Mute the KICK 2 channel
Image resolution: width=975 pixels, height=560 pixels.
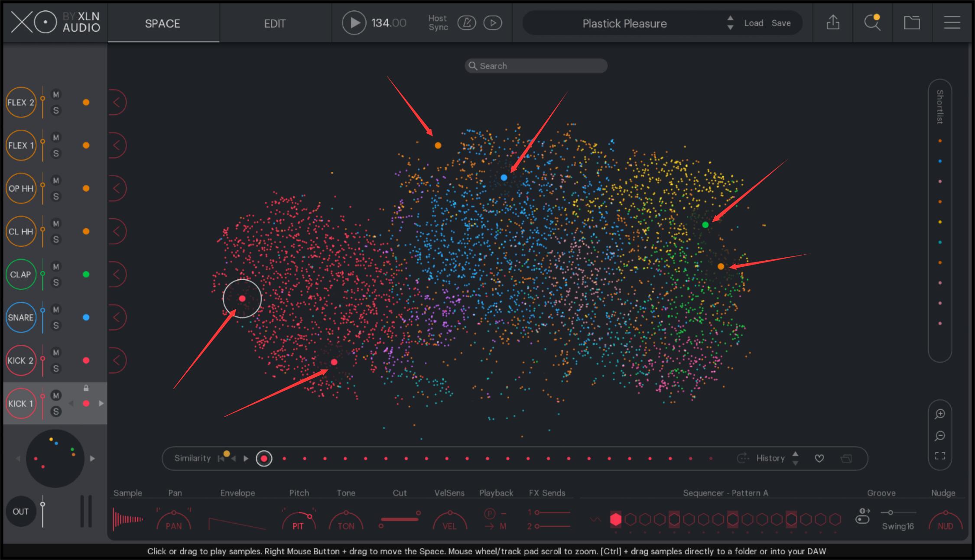coord(56,353)
